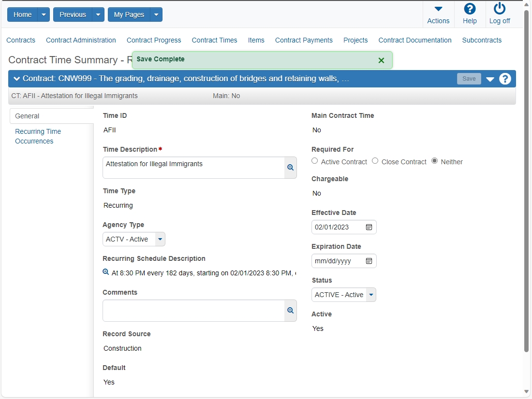The width and height of the screenshot is (532, 399).
Task: Open the Subcontracts menu
Action: pyautogui.click(x=482, y=41)
